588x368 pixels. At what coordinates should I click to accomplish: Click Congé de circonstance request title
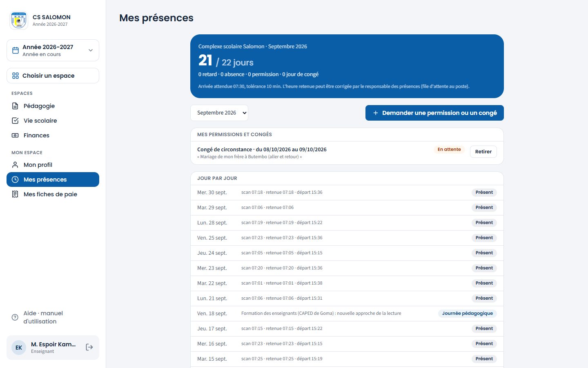pos(262,149)
